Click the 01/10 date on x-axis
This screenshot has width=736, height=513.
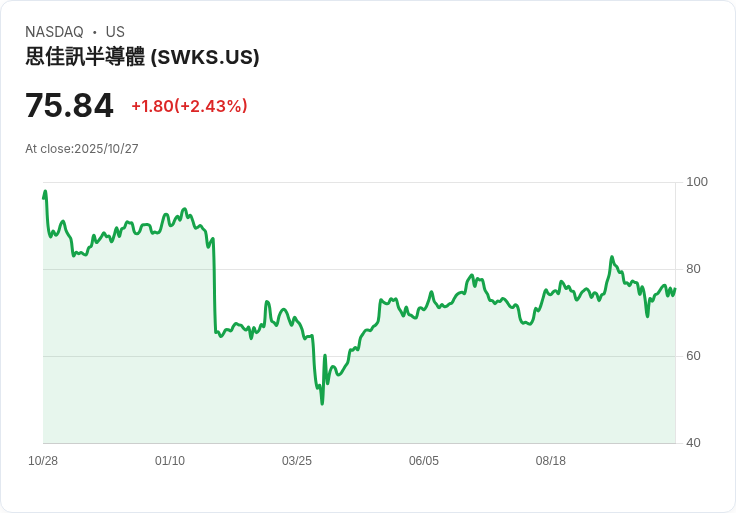pos(170,461)
